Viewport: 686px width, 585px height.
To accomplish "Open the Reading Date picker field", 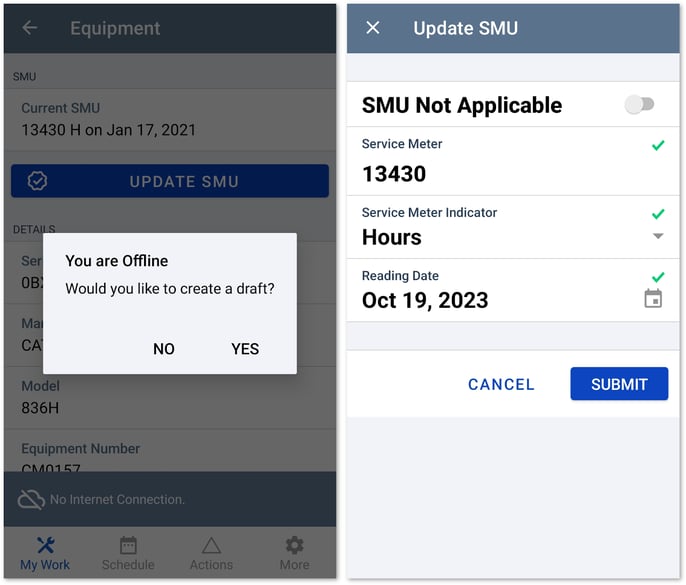I will 426,300.
